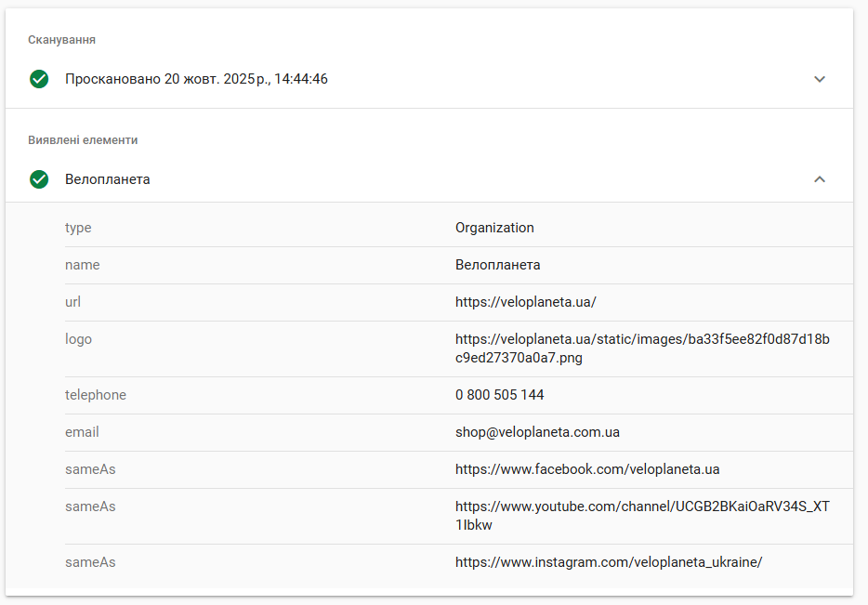Click the 'Виявлені елементи' section heading
This screenshot has width=868, height=605.
(83, 140)
